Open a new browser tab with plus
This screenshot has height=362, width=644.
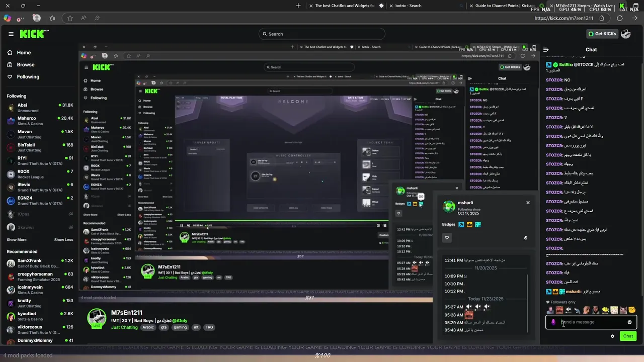298,6
